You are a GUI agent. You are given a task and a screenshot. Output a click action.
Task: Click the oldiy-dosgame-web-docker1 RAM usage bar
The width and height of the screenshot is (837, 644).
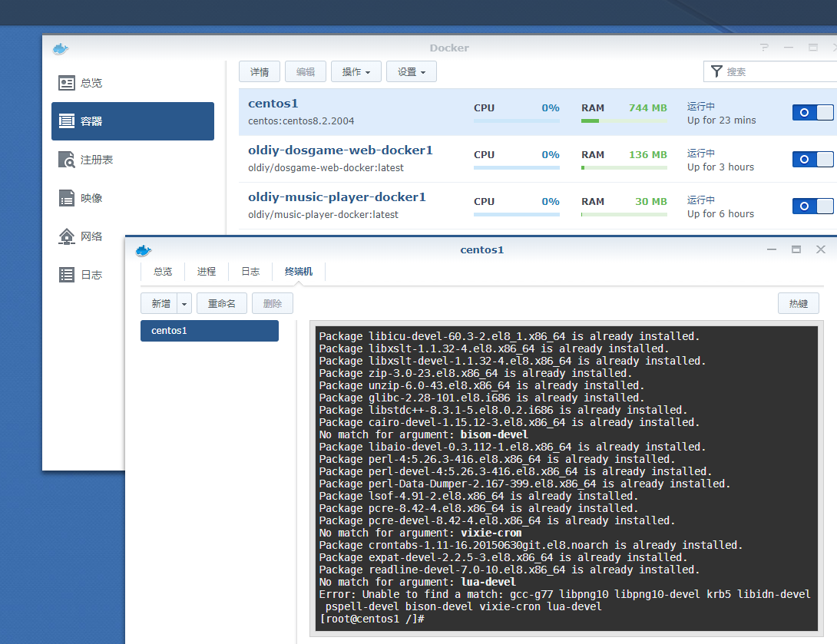pos(624,168)
